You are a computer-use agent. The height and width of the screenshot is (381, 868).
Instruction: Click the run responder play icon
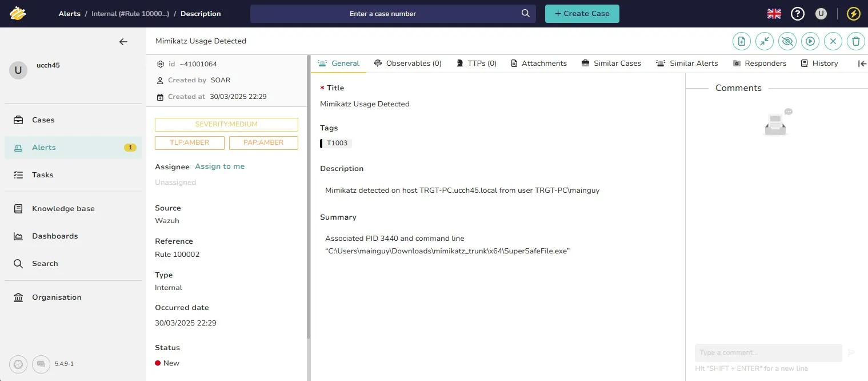pyautogui.click(x=810, y=41)
